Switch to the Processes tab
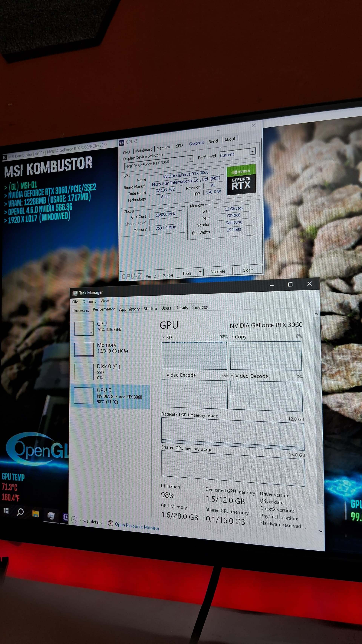Screen dimensions: 362x644 [x=81, y=310]
